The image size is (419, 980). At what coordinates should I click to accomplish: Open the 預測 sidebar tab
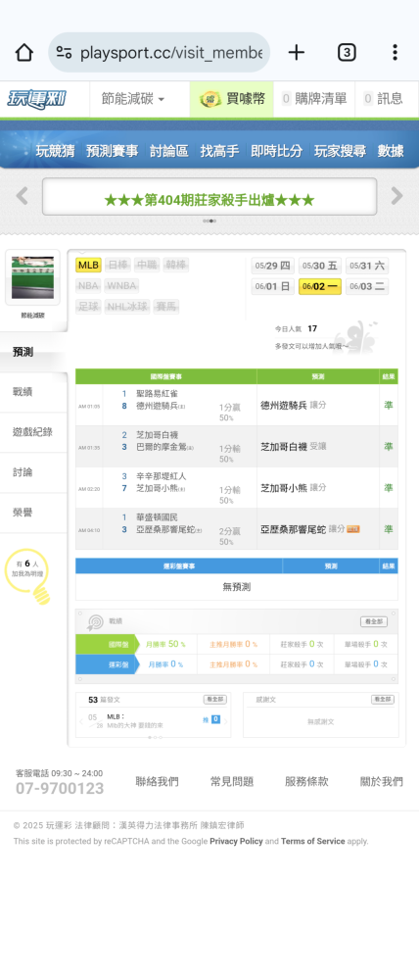tap(32, 352)
